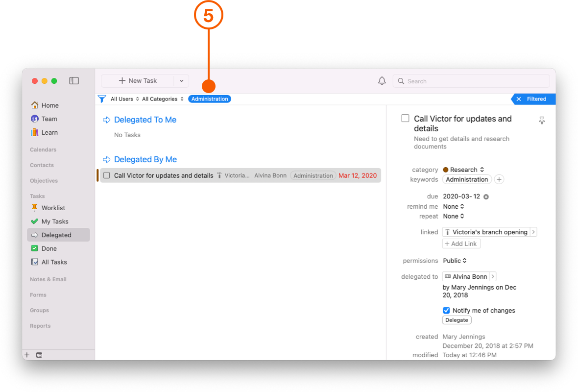Click the notifications bell icon

[382, 81]
